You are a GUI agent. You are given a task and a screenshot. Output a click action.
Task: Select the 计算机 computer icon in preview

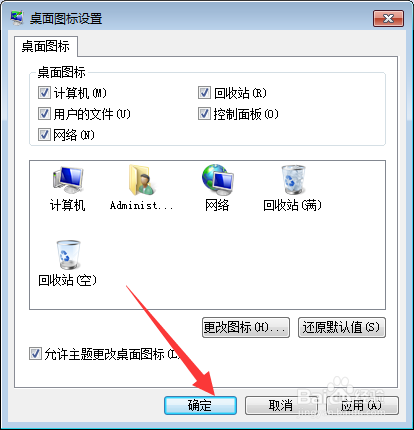click(68, 180)
